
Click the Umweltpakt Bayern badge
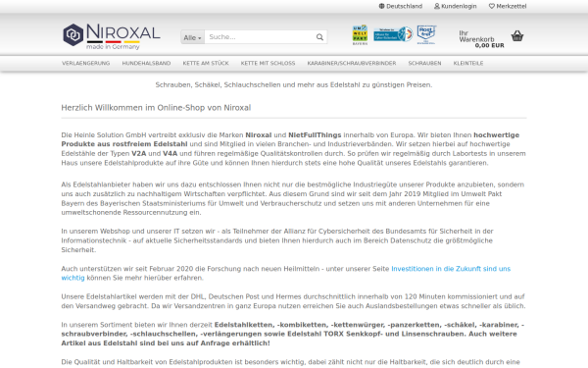coord(360,35)
